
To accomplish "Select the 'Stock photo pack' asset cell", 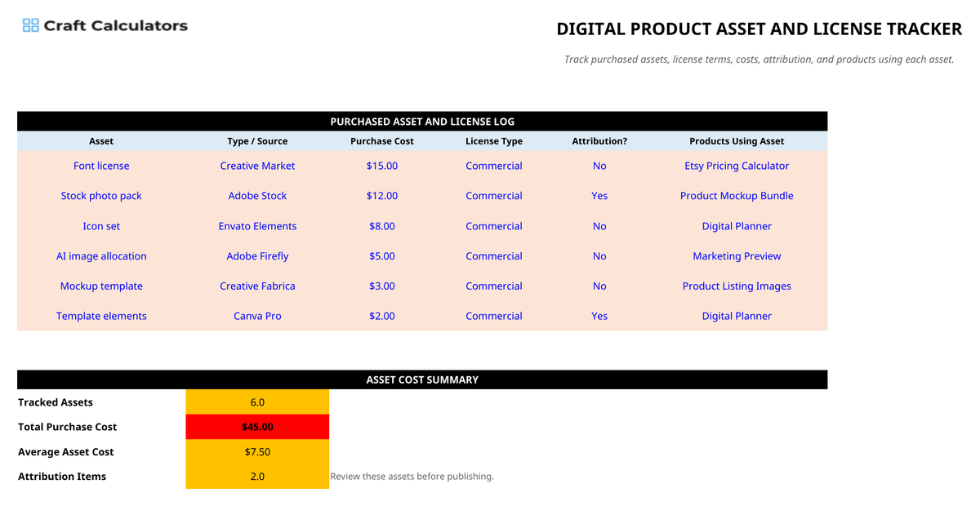I will (101, 196).
